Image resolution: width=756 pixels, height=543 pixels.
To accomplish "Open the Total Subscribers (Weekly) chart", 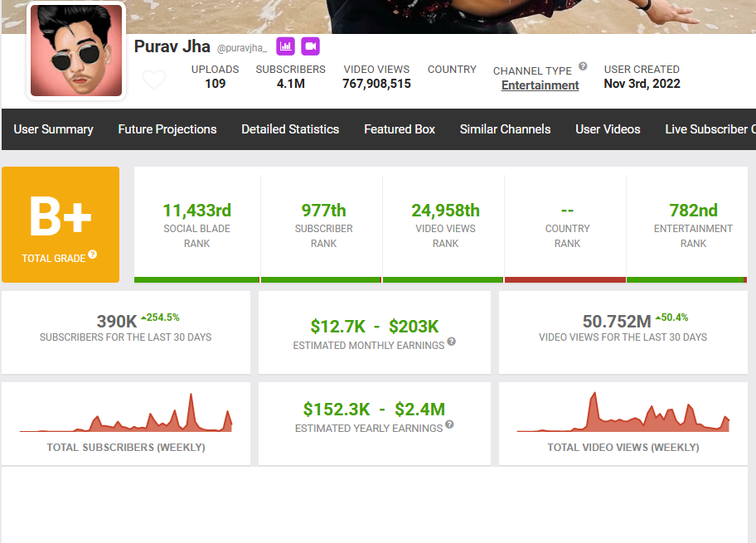I will tap(126, 413).
